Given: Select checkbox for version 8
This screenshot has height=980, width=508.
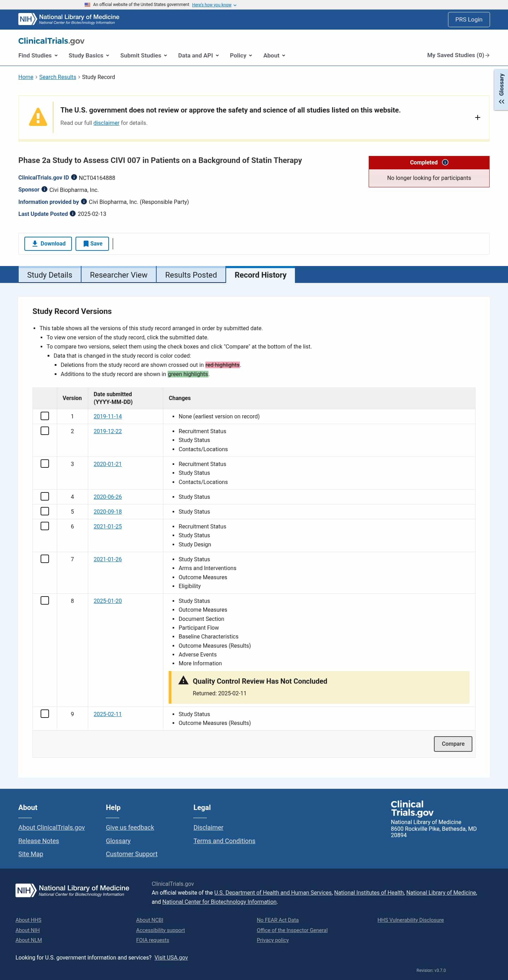Looking at the screenshot, I should pyautogui.click(x=45, y=601).
